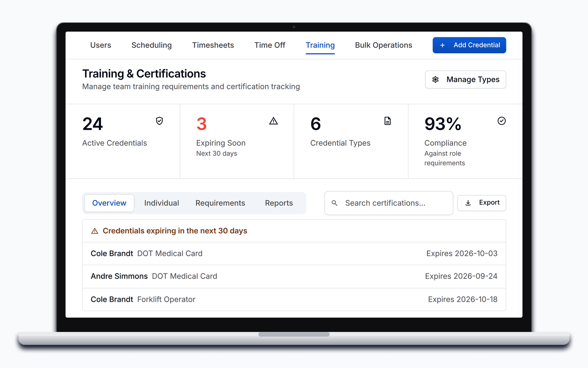Screen dimensions: 588x368
Task: Show the Reports sub-tab
Action: pyautogui.click(x=279, y=203)
